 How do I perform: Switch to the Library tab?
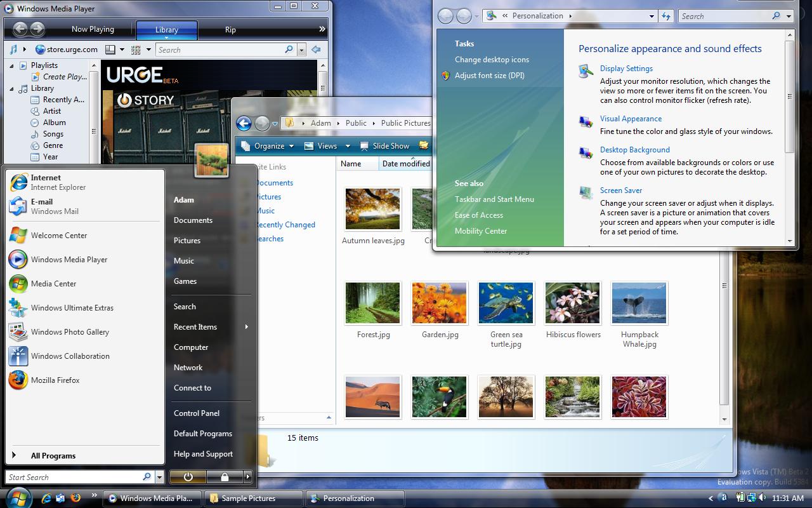[167, 29]
